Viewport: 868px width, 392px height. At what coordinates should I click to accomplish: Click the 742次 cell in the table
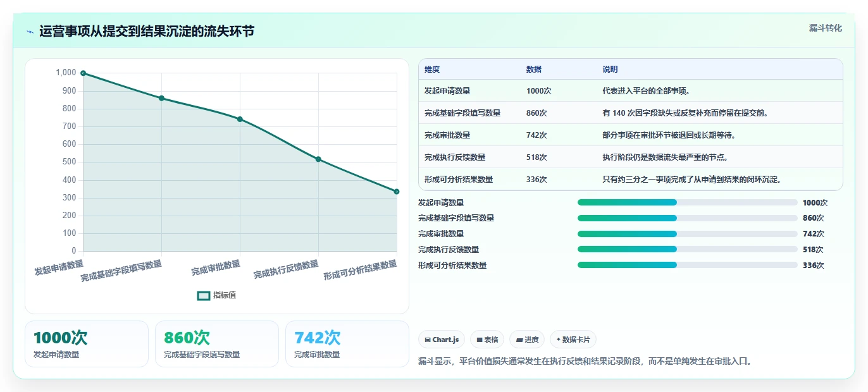(x=536, y=135)
